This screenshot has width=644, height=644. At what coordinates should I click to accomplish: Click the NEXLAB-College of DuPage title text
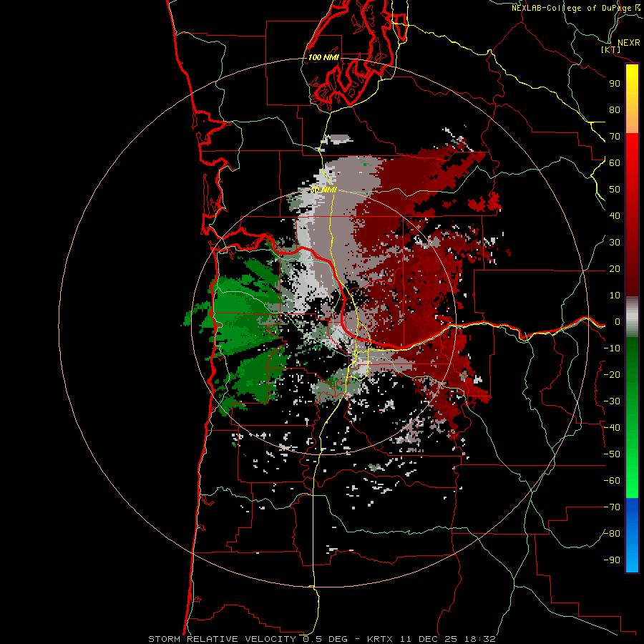[x=576, y=8]
